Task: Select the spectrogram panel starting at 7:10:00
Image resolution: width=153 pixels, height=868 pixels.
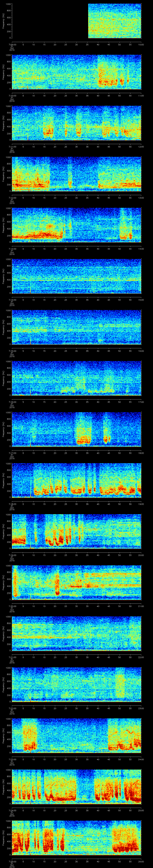Action: point(77,72)
